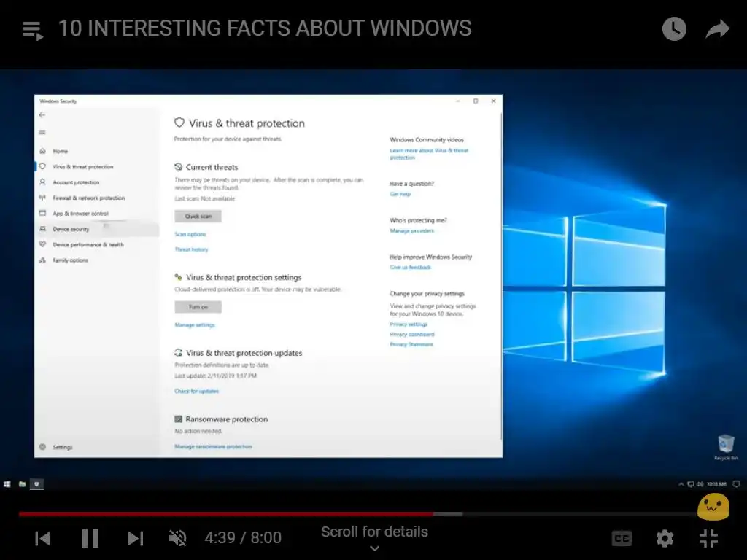Screen dimensions: 747x560
Task: Open Privacy Statement link
Action: (x=411, y=344)
